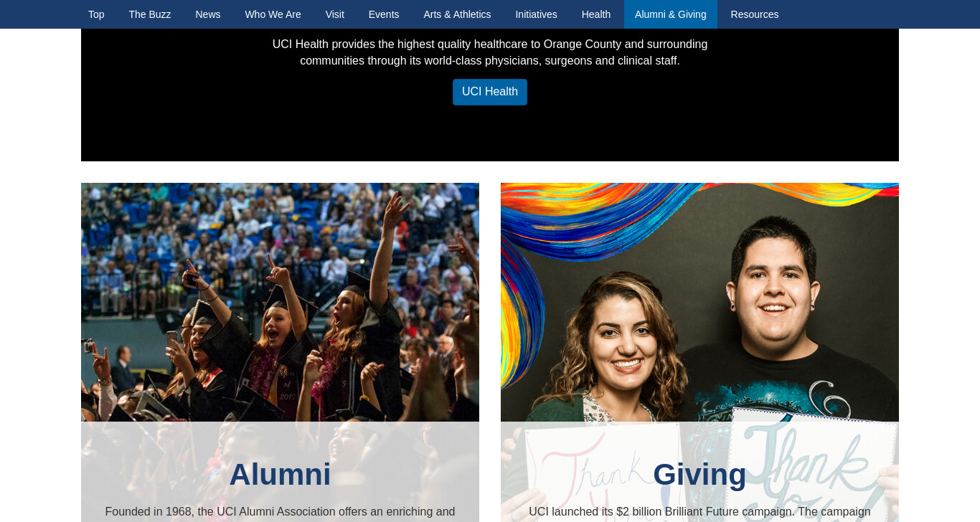
Task: Open the Alumni heading link
Action: (280, 475)
